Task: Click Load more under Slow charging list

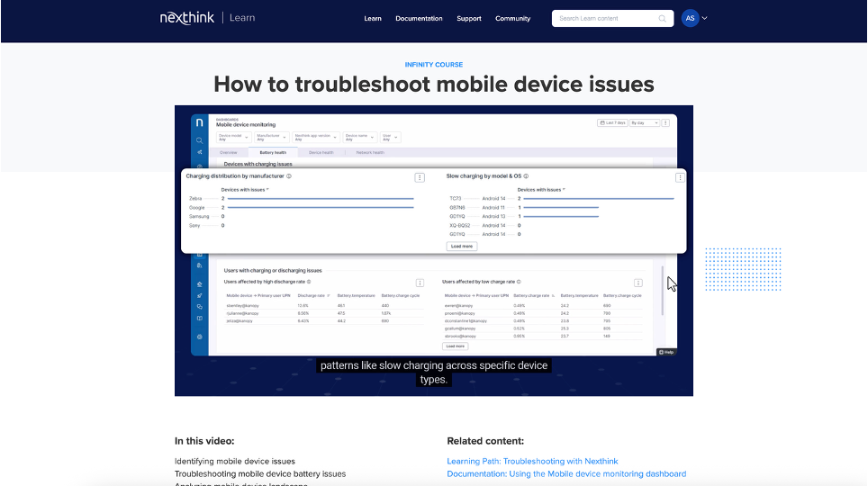Action: tap(462, 246)
